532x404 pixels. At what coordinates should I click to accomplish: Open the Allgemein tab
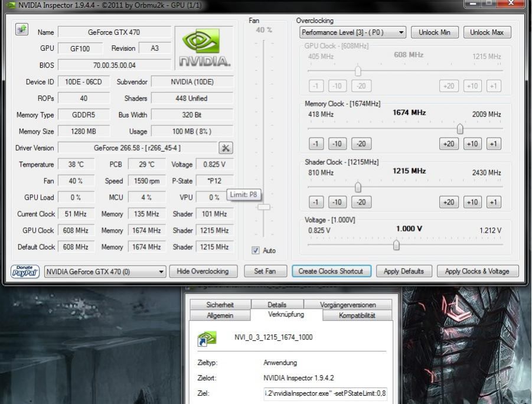click(220, 315)
